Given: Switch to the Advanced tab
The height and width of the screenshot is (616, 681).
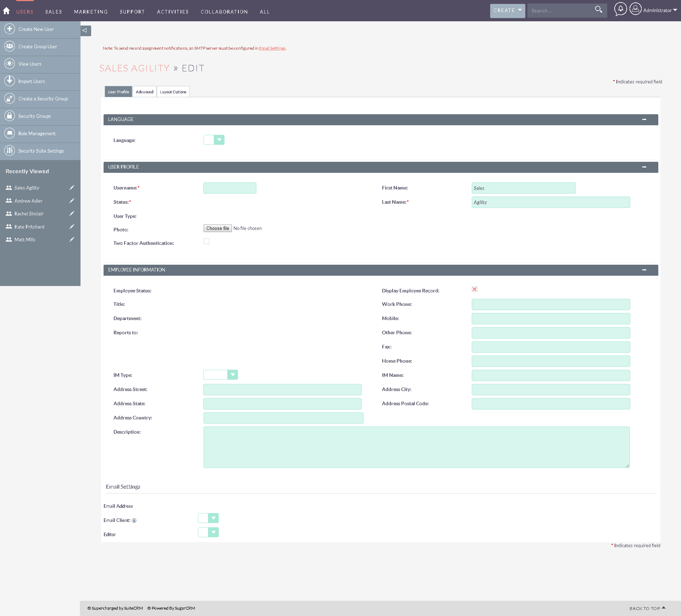Looking at the screenshot, I should click(144, 92).
